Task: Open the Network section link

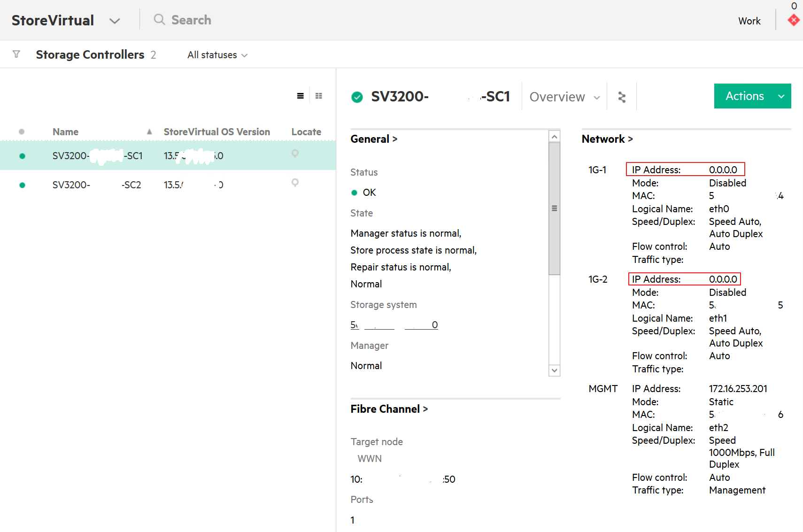Action: (607, 139)
